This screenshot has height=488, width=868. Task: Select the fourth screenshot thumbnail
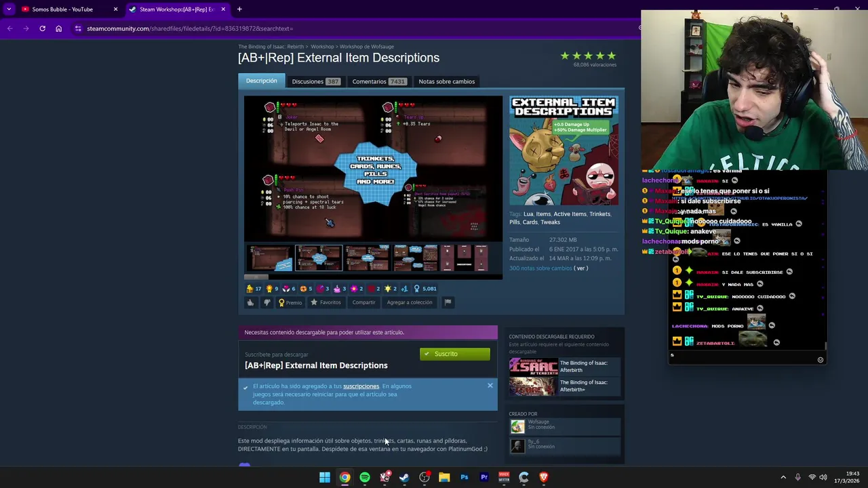[416, 258]
